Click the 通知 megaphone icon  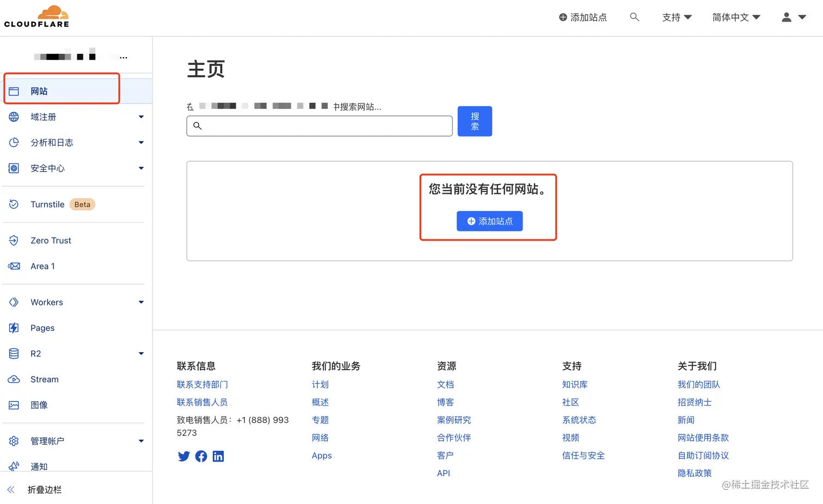14,466
